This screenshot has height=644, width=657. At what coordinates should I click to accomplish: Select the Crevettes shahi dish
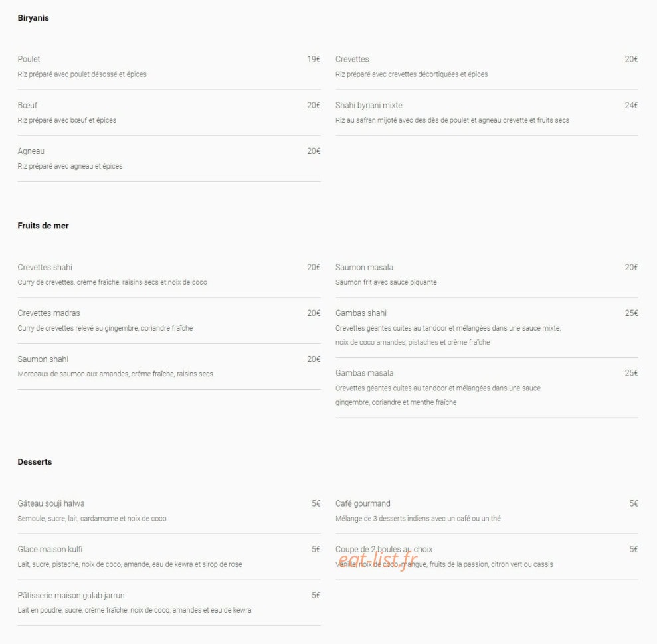pyautogui.click(x=169, y=275)
